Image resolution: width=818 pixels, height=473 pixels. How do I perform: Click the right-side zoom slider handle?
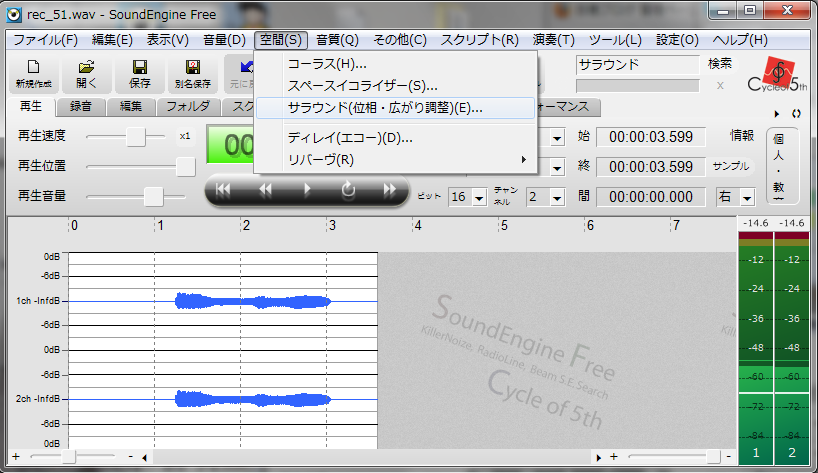pos(713,456)
